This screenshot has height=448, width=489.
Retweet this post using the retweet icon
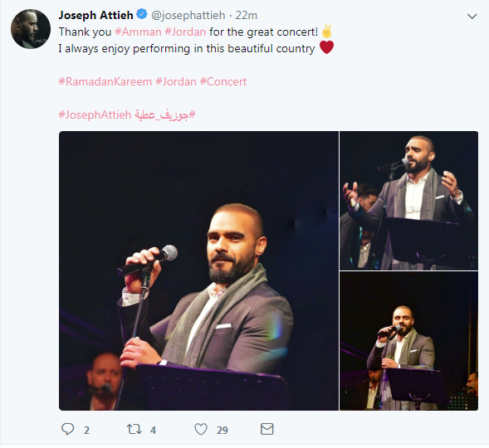pos(134,429)
